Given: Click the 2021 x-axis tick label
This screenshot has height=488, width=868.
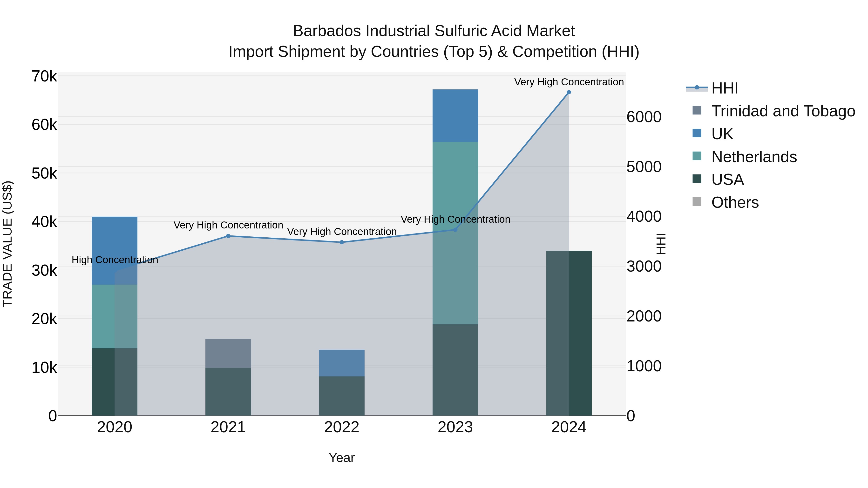Looking at the screenshot, I should 228,427.
